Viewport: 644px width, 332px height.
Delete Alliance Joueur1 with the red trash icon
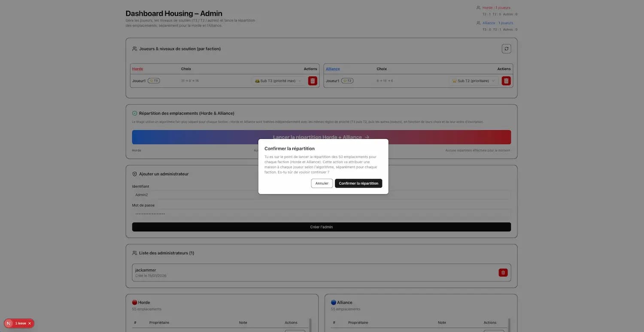tap(506, 81)
